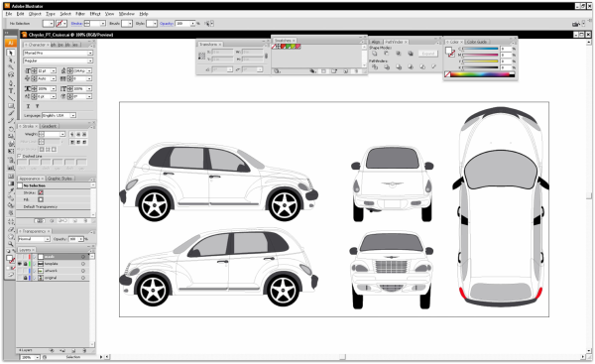Open the Language dropdown
Screen dimensions: 595x364
72,115
